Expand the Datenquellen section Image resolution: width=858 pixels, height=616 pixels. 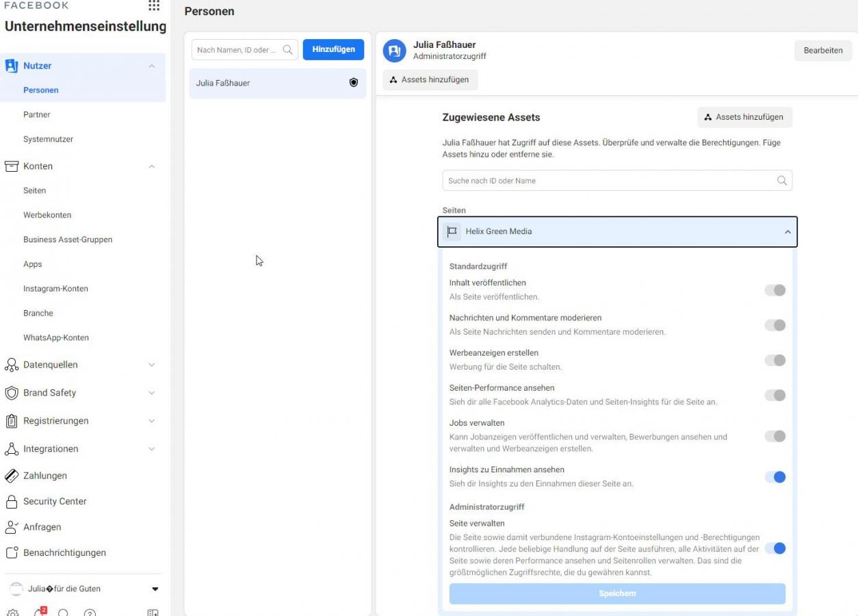(x=151, y=365)
